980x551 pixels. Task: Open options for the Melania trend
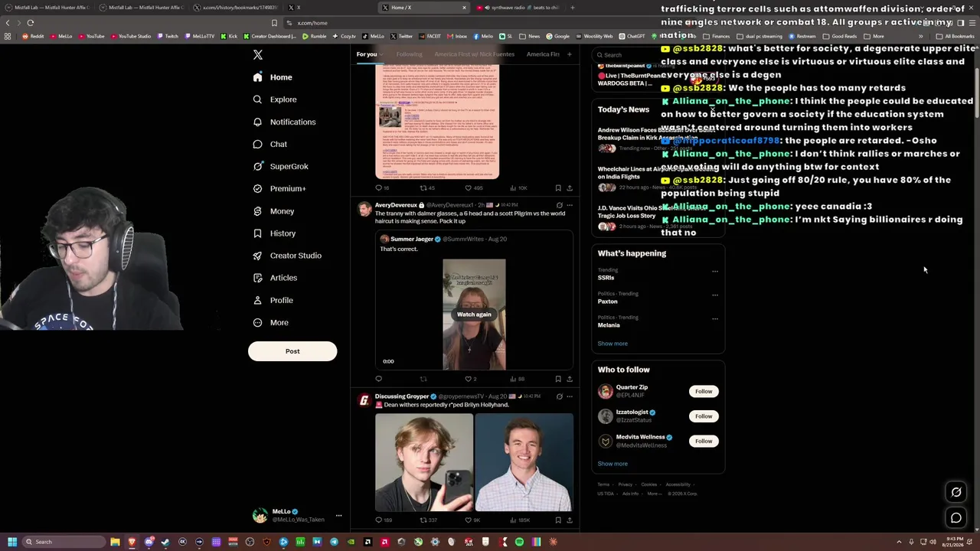pos(715,318)
